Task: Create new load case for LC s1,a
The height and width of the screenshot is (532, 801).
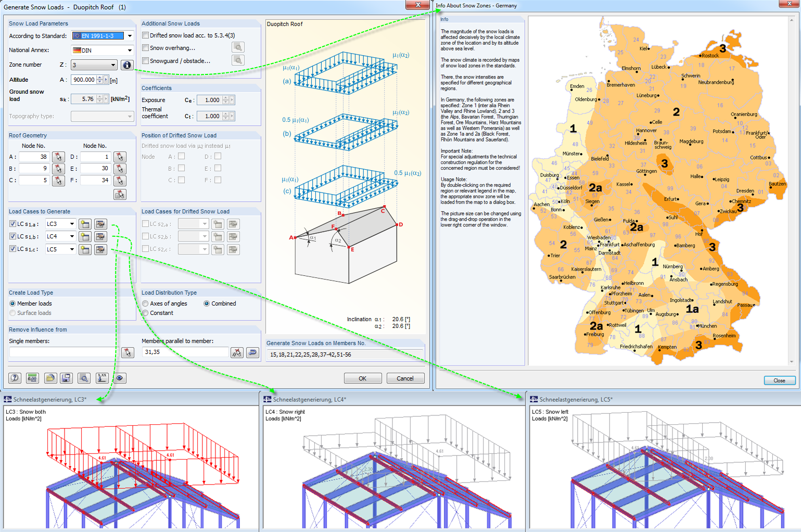Action: (x=84, y=224)
